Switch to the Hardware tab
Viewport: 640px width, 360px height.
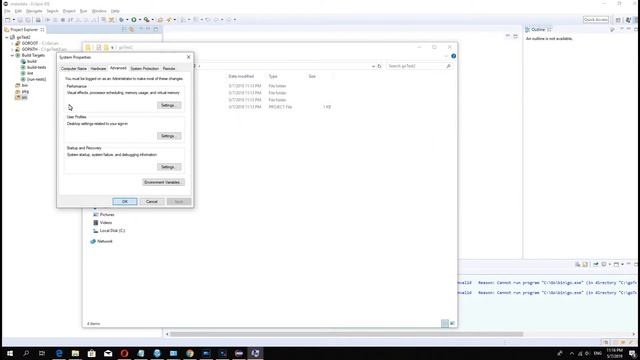coord(98,69)
